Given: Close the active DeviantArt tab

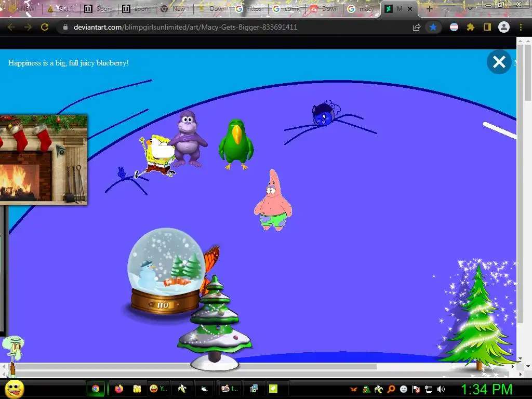Looking at the screenshot, I should pos(410,9).
